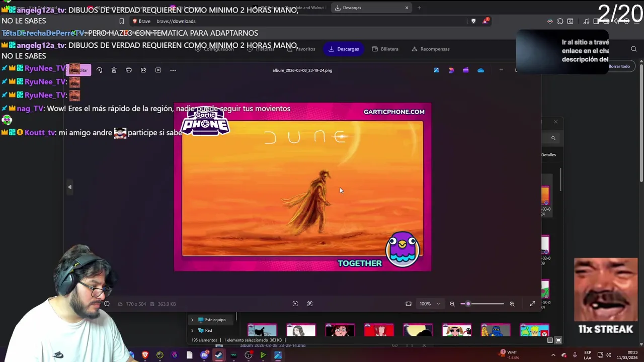Image resolution: width=644 pixels, height=362 pixels.
Task: Expand Red tree node
Action: (192, 330)
